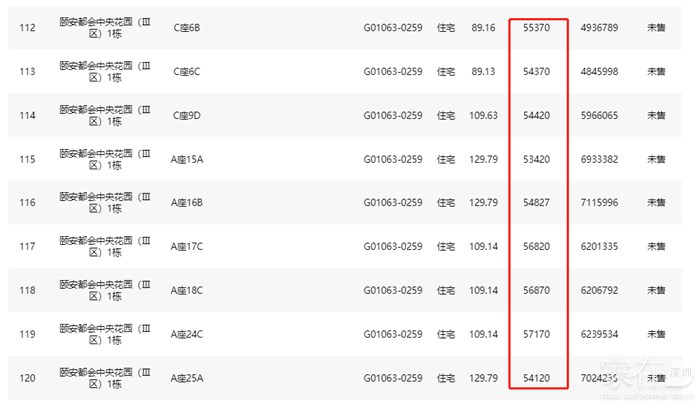The image size is (700, 403).
Task: Select row number 116
Action: tap(28, 203)
